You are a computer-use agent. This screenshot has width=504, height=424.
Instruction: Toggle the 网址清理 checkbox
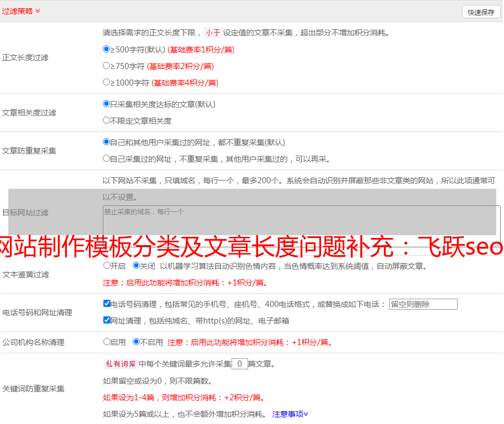click(x=107, y=320)
